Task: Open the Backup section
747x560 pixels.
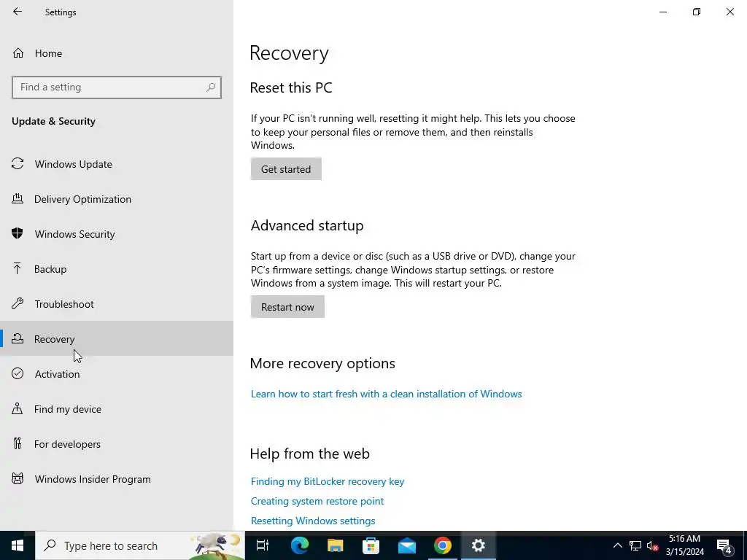Action: pyautogui.click(x=117, y=269)
